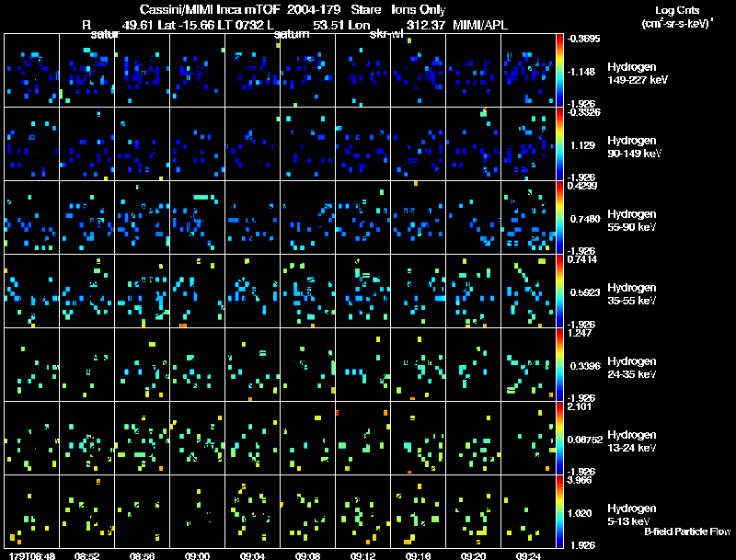Select the scale midpoint value -1.148
The width and height of the screenshot is (736, 560).
click(x=582, y=72)
